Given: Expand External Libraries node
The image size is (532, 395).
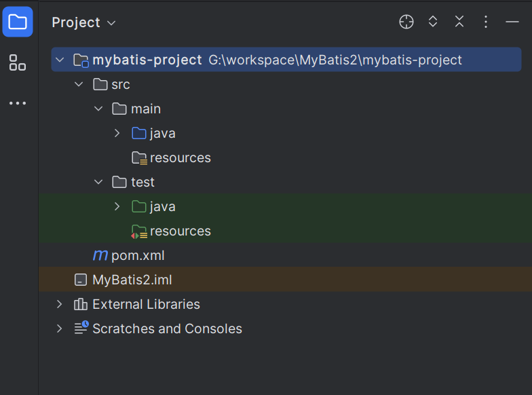Looking at the screenshot, I should pyautogui.click(x=60, y=304).
